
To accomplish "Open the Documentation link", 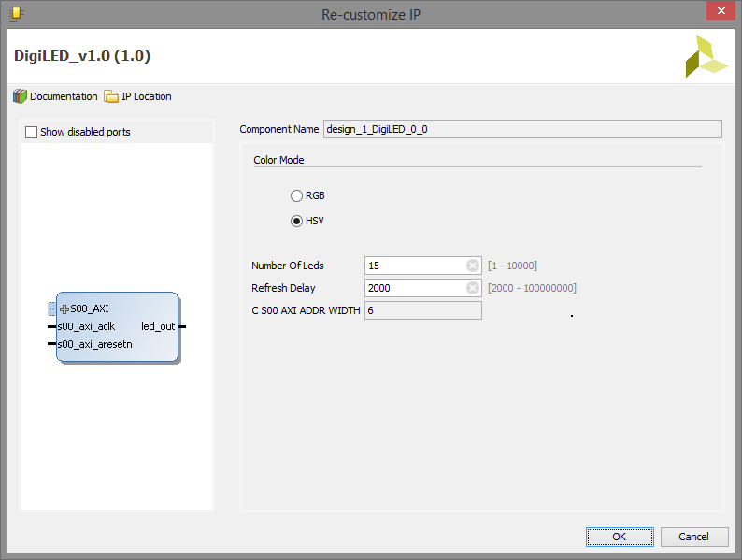I will (64, 96).
